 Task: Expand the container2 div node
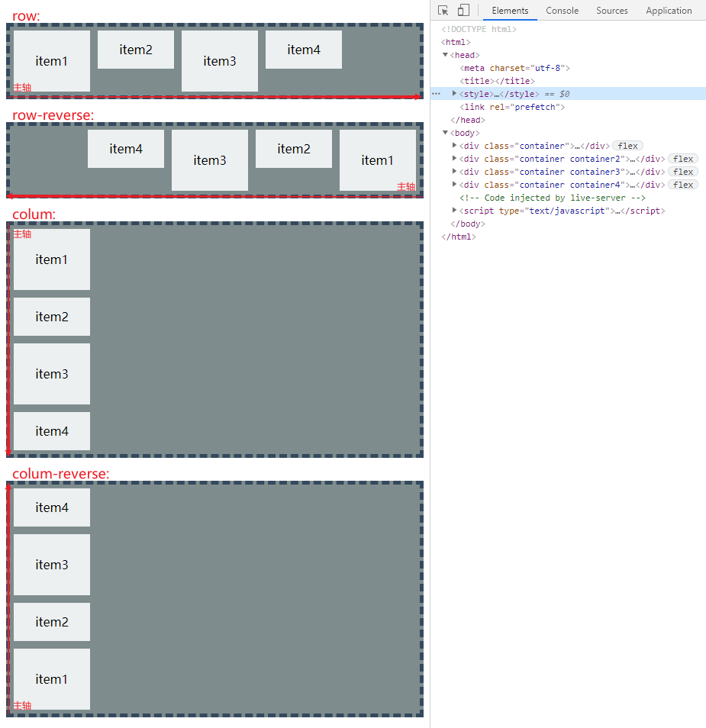tap(455, 159)
